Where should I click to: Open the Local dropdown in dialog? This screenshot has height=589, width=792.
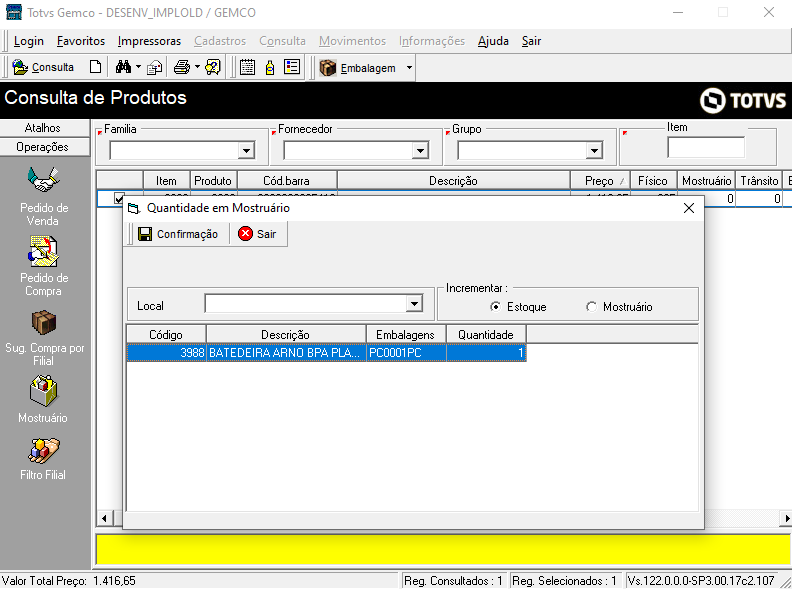414,304
